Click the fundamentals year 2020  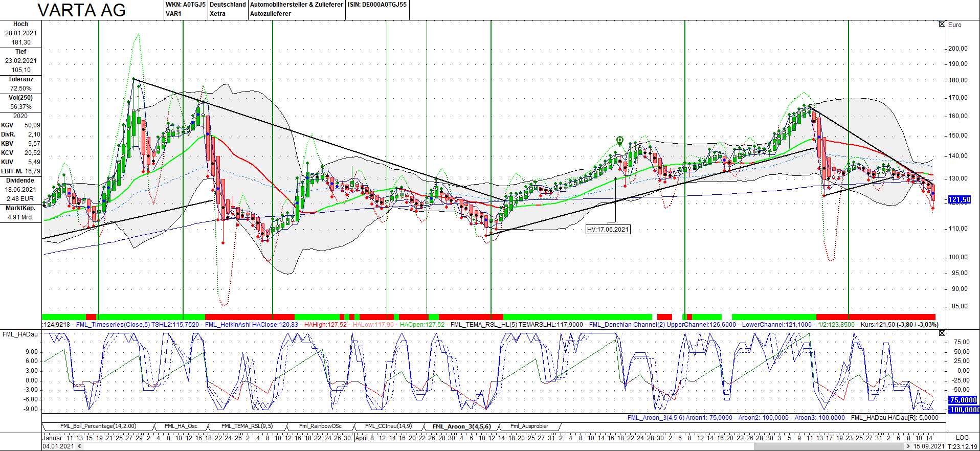coord(20,116)
